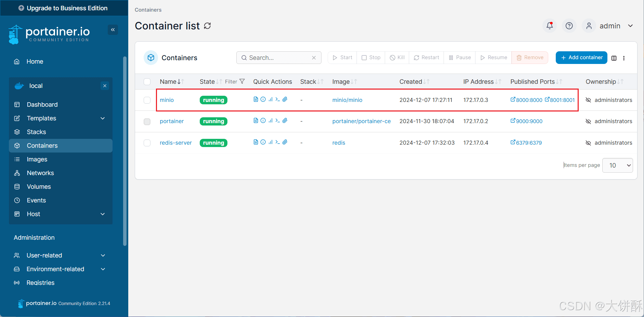
Task: Open published port 9000:9000
Action: 526,121
